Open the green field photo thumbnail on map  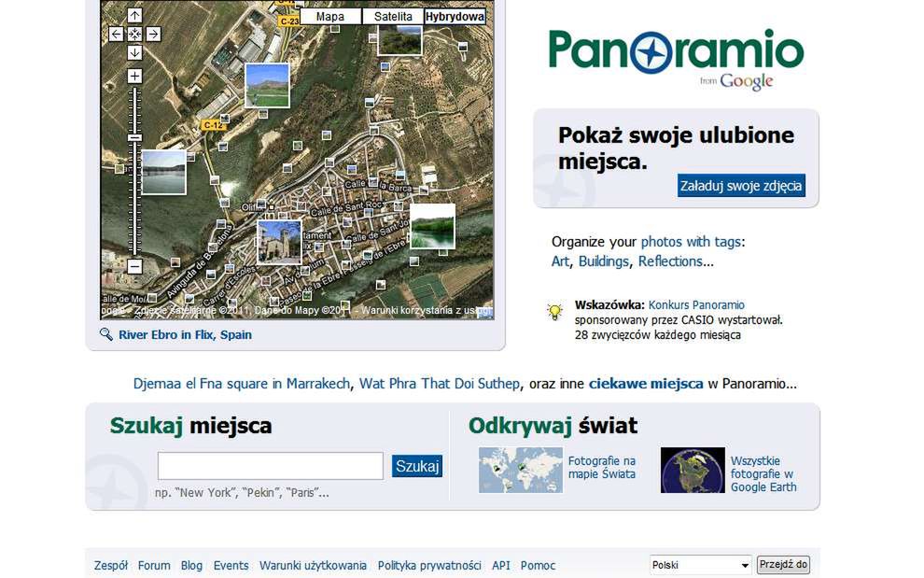[267, 86]
